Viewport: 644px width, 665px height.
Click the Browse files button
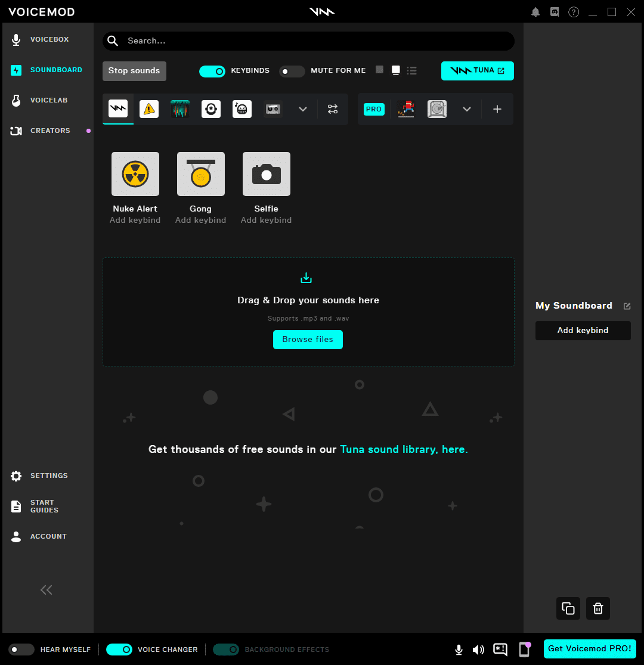pyautogui.click(x=308, y=340)
